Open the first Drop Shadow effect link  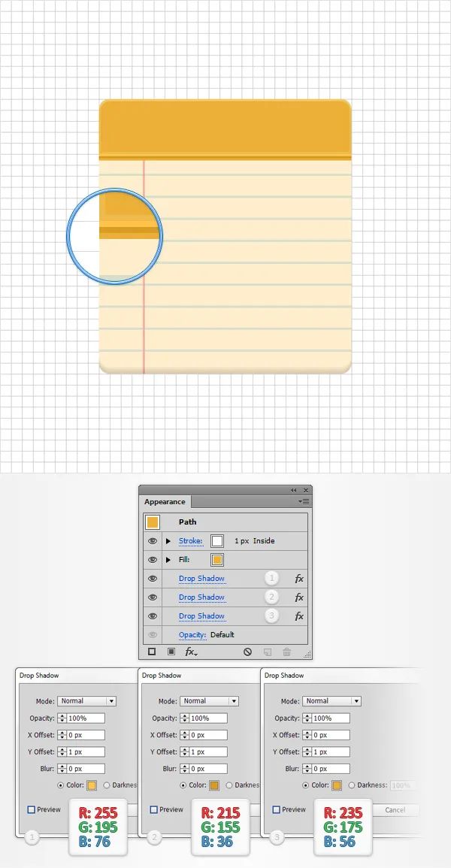tap(201, 579)
